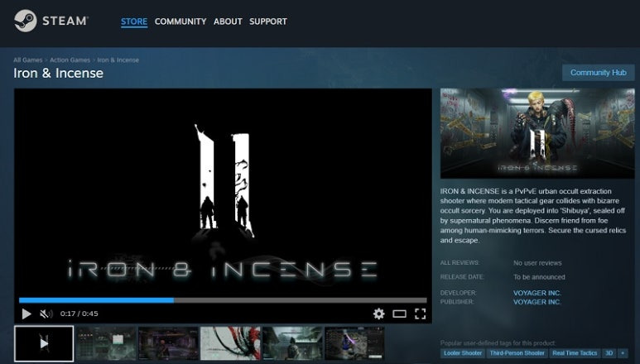Click the 0:17 / 0:45 time display
The image size is (640, 364).
point(79,314)
